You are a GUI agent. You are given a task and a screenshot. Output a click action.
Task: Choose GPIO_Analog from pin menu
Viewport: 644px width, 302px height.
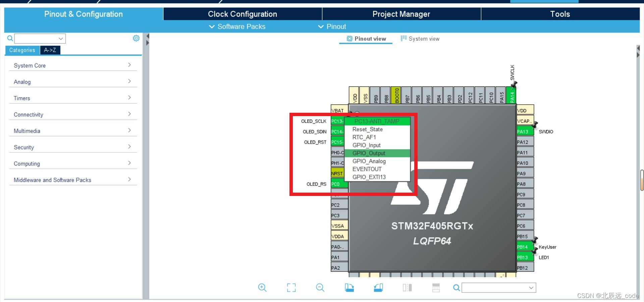[377, 161]
